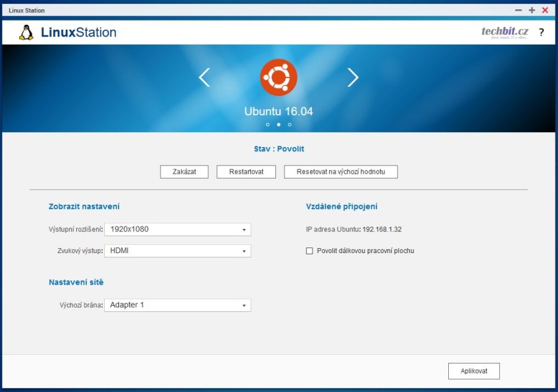558x392 pixels.
Task: Open help via question mark icon
Action: 541,32
